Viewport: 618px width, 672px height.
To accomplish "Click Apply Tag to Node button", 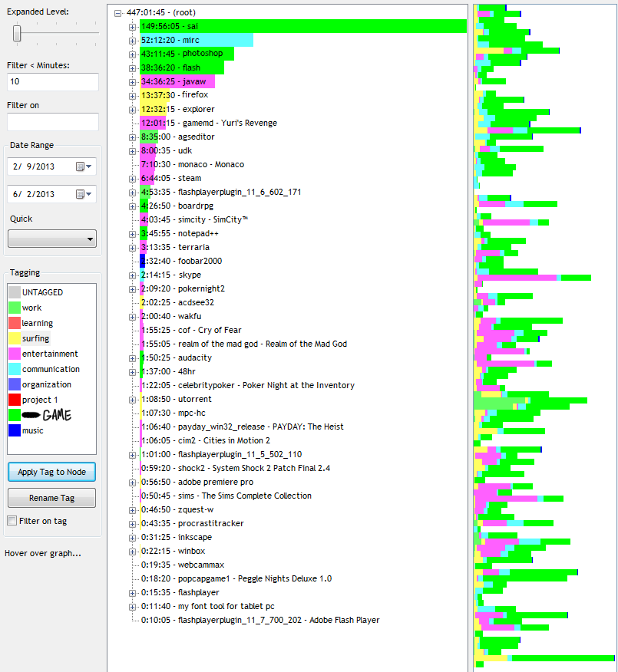I will click(x=52, y=472).
